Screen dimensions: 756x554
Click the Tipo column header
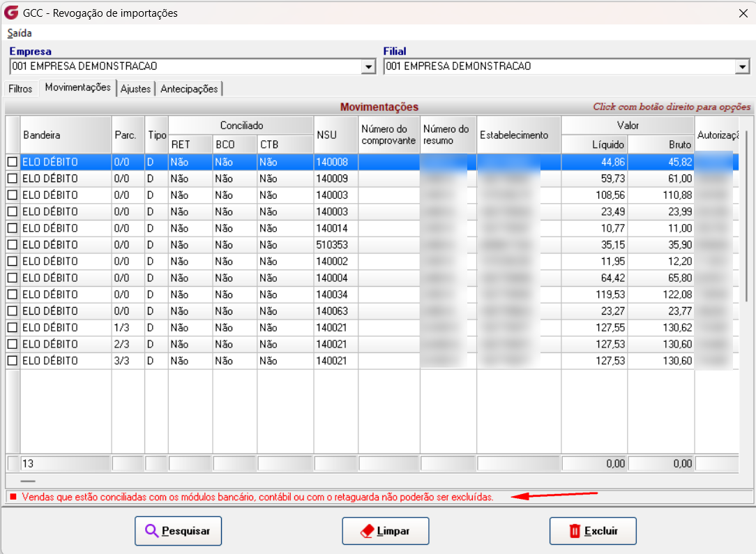pyautogui.click(x=157, y=135)
